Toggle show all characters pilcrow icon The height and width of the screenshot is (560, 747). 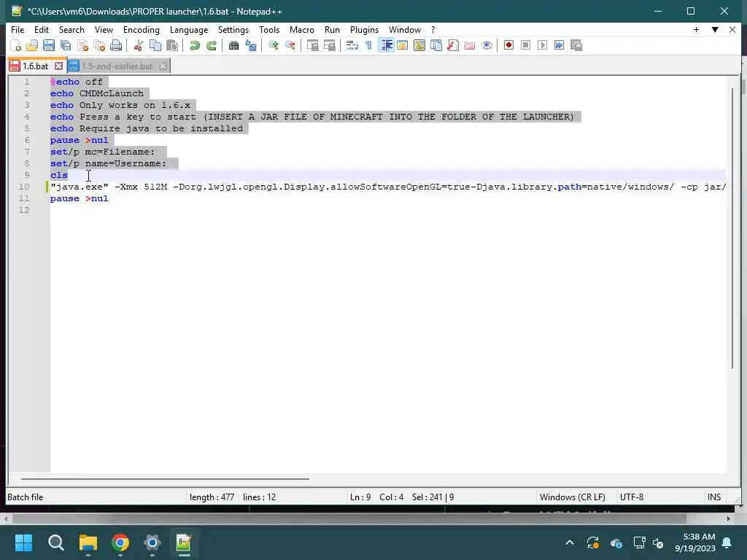[x=368, y=45]
